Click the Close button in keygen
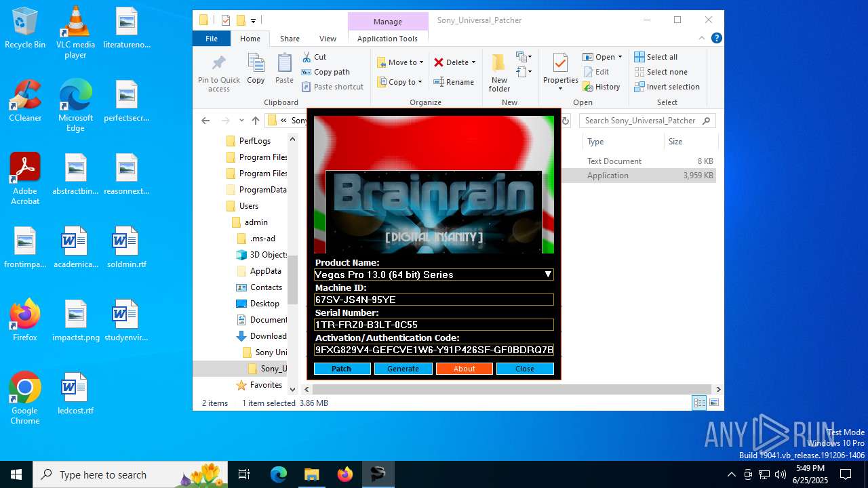 pos(525,369)
